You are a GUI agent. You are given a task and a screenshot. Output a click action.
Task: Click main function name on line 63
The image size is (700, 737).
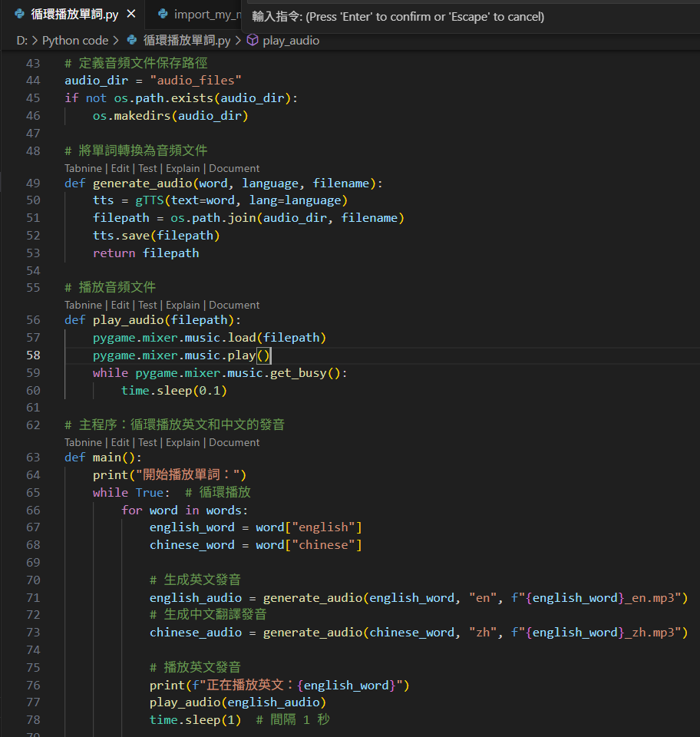tap(107, 458)
